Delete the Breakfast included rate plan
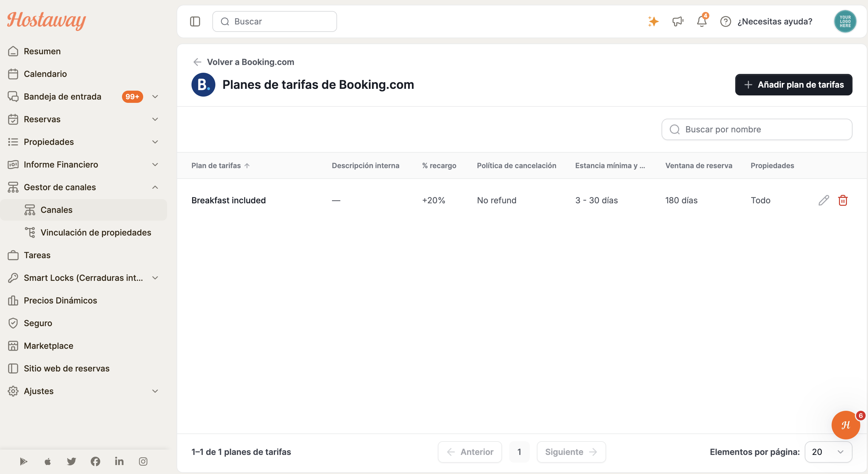This screenshot has height=474, width=868. tap(843, 200)
